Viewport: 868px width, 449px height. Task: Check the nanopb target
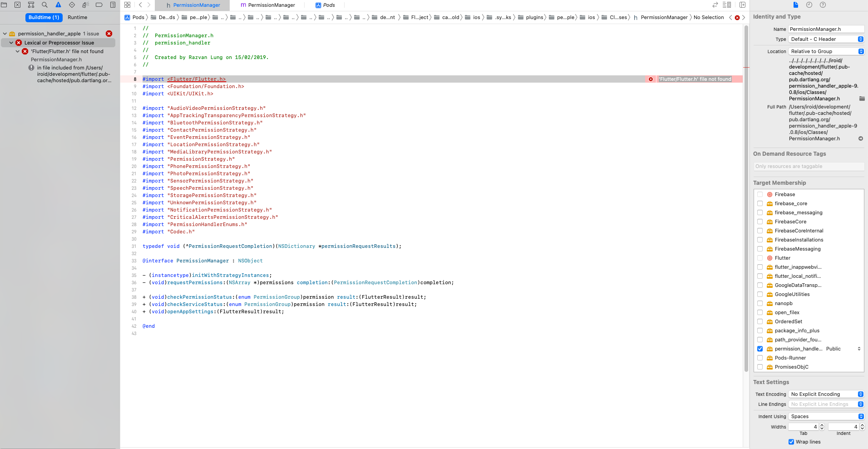click(x=760, y=303)
